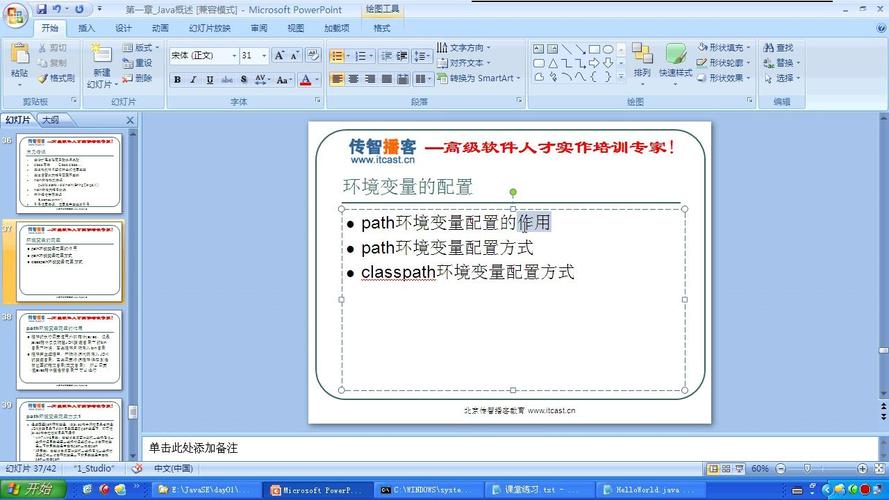Click the Office button logo
Screen dimensions: 889x500
pyautogui.click(x=15, y=15)
